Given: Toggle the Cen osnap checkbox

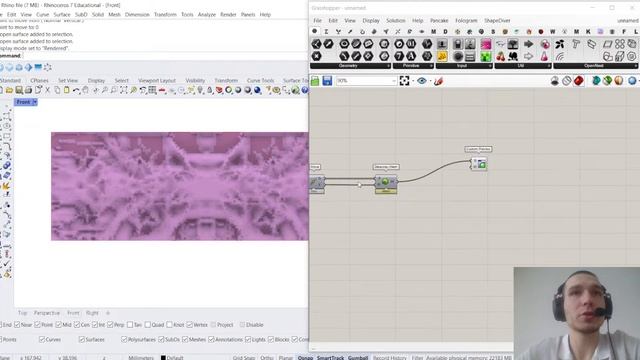Looking at the screenshot, I should click(77, 325).
